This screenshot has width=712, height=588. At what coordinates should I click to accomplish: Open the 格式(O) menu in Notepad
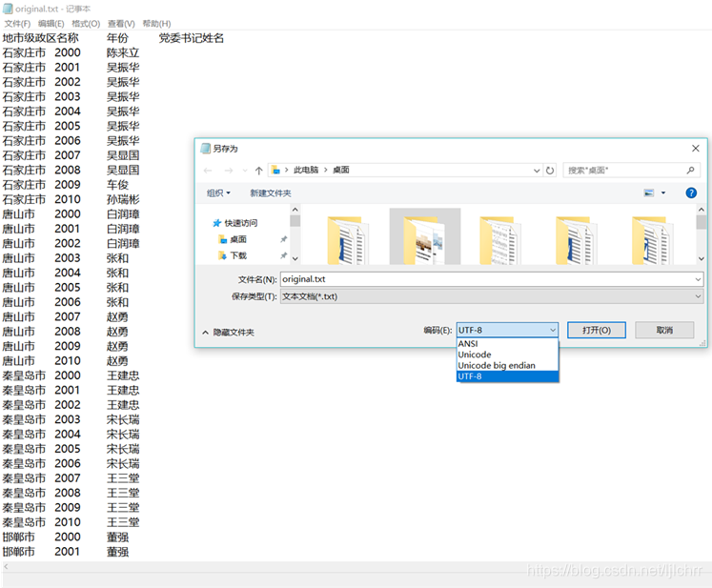click(86, 24)
